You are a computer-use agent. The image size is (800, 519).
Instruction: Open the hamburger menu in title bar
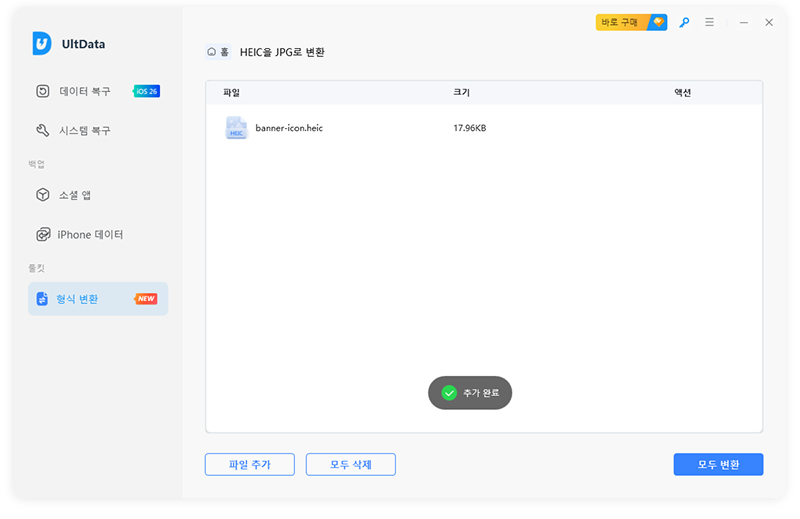(x=710, y=22)
